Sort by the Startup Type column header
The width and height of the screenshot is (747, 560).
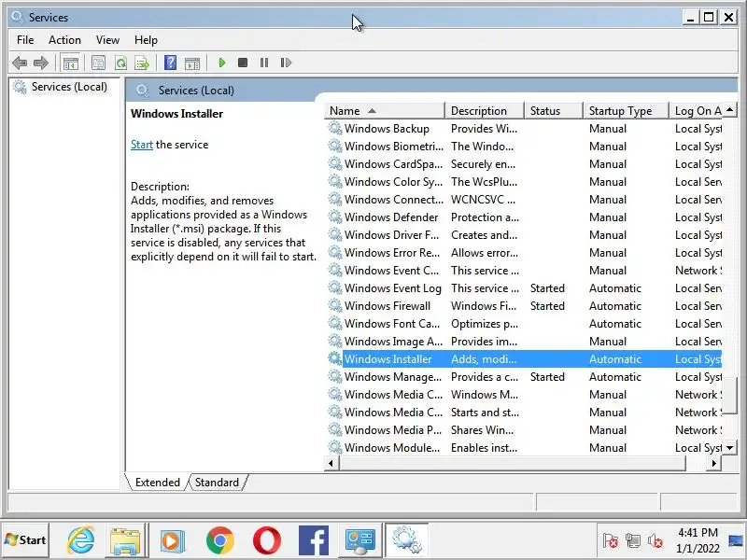626,111
